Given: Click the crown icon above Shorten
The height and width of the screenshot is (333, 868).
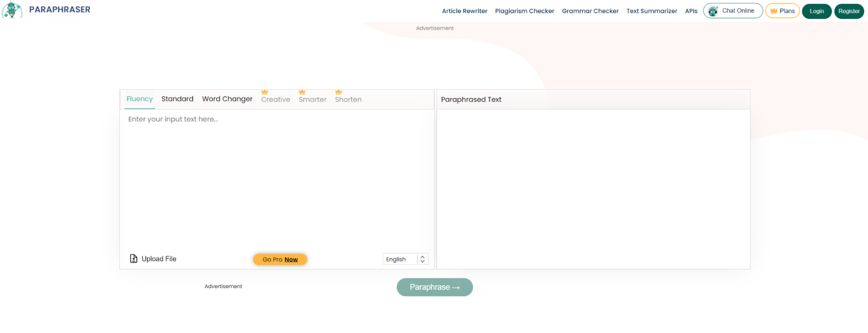Looking at the screenshot, I should pyautogui.click(x=339, y=92).
